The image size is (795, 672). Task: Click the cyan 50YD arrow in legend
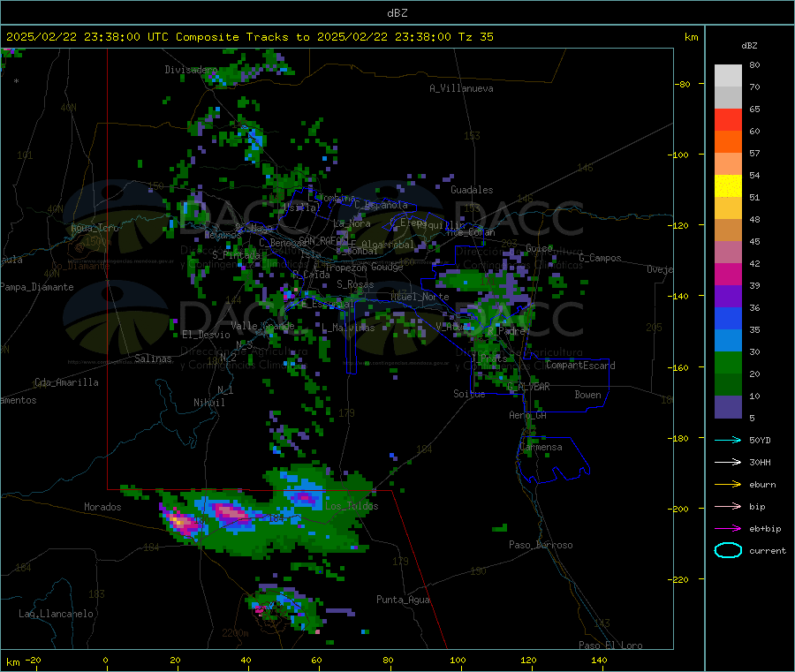pyautogui.click(x=728, y=440)
